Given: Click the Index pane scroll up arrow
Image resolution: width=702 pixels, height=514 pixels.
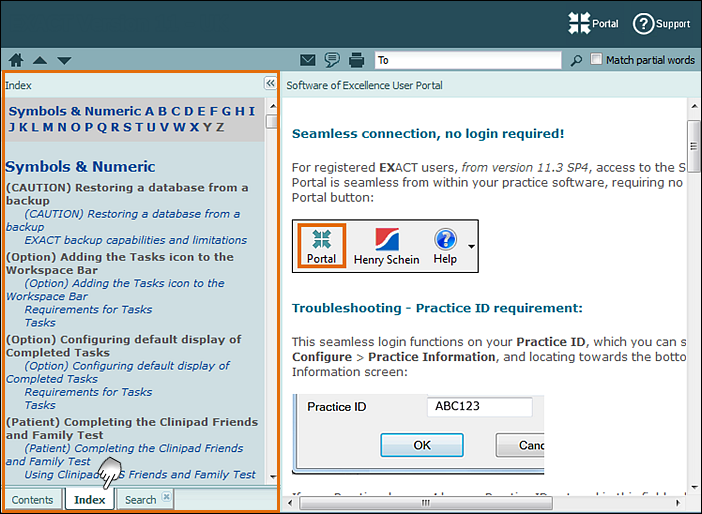Looking at the screenshot, I should [x=272, y=107].
